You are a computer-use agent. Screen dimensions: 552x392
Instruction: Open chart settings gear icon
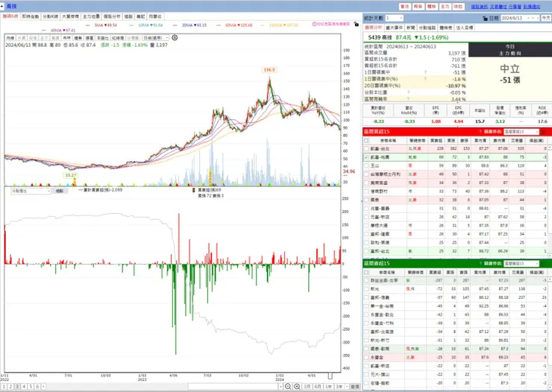click(175, 37)
